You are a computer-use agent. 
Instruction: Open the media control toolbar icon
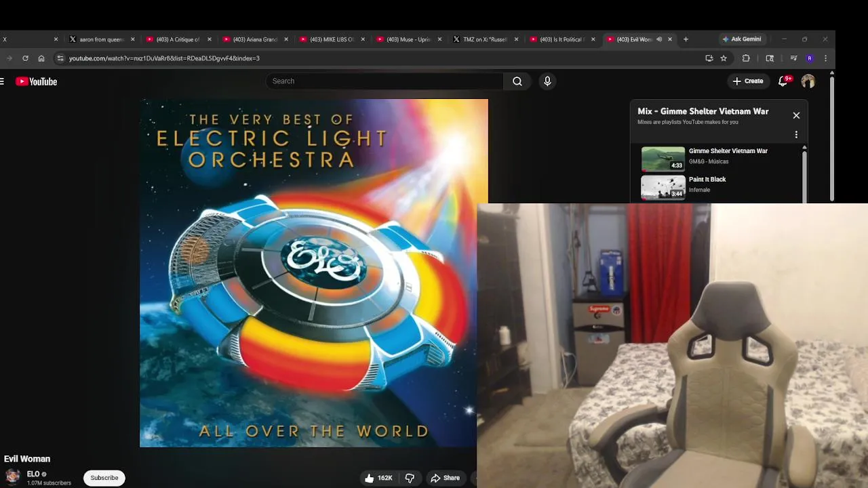click(793, 58)
